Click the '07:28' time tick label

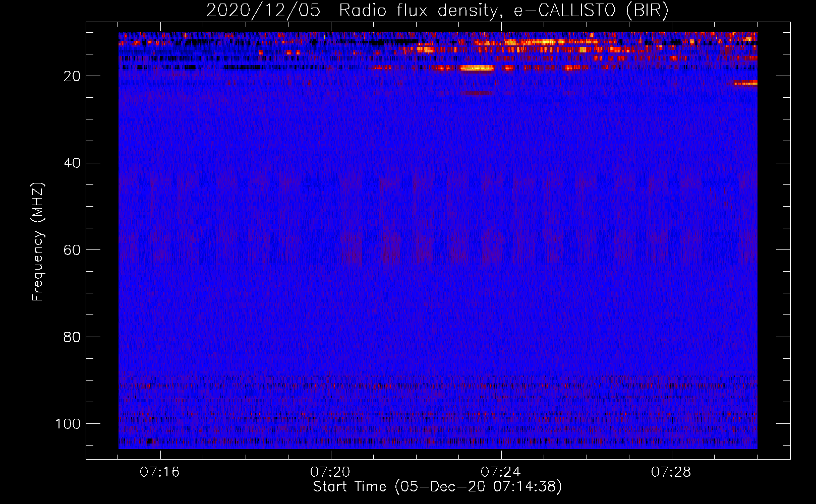[671, 472]
